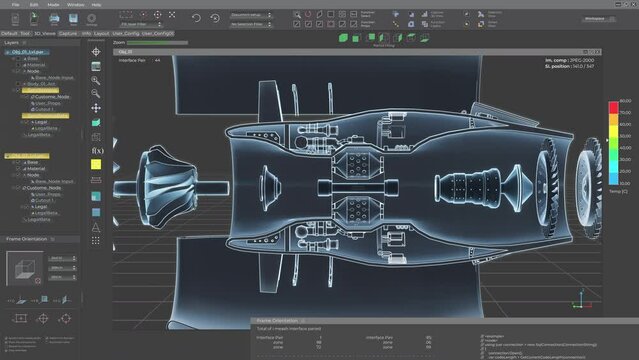Screen dimensions: 639x360
Task: Select the yellow color swatch in vertical toolbar
Action: coord(96,164)
